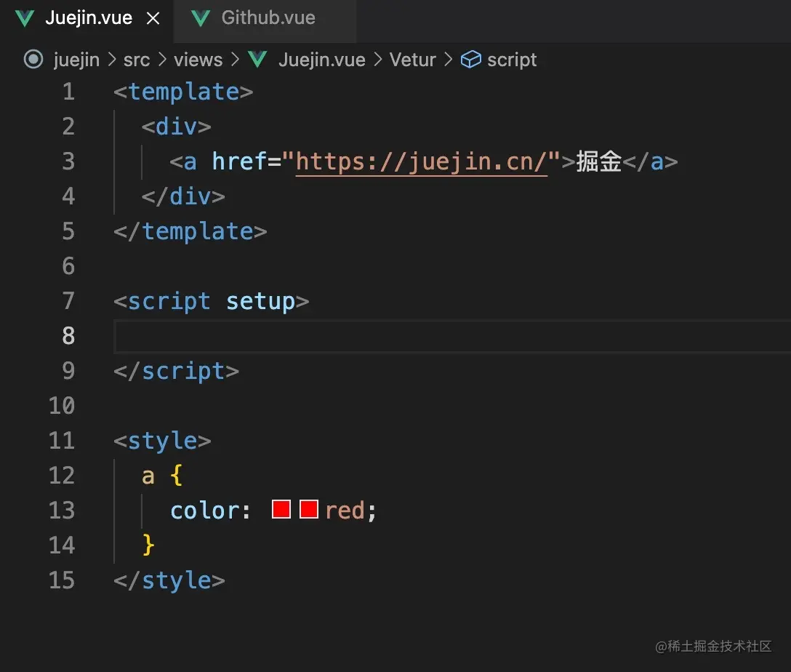
Task: Click the closing brace on line 14
Action: click(148, 545)
